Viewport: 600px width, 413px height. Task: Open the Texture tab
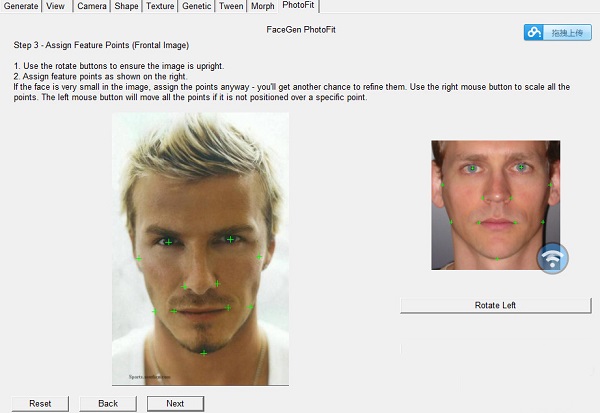pos(160,6)
